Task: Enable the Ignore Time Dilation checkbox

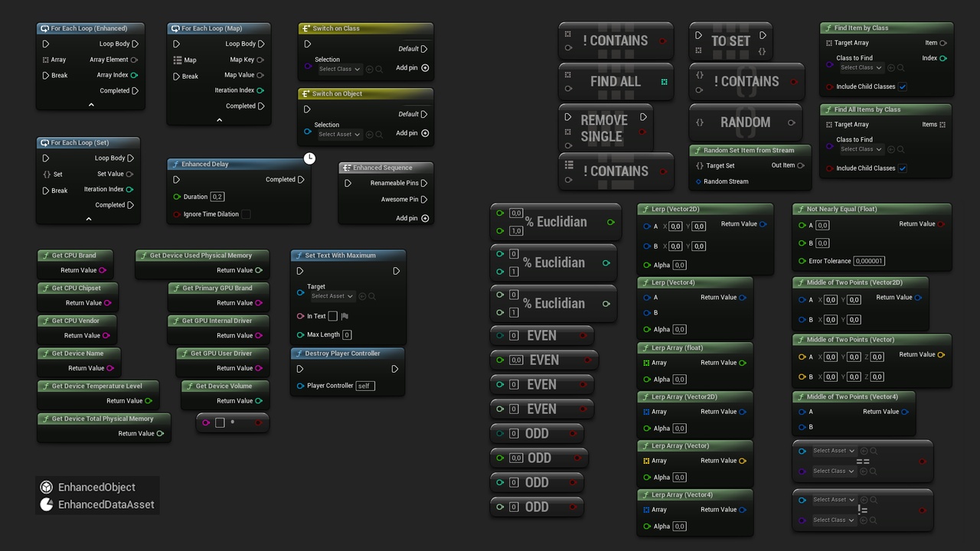Action: click(246, 214)
